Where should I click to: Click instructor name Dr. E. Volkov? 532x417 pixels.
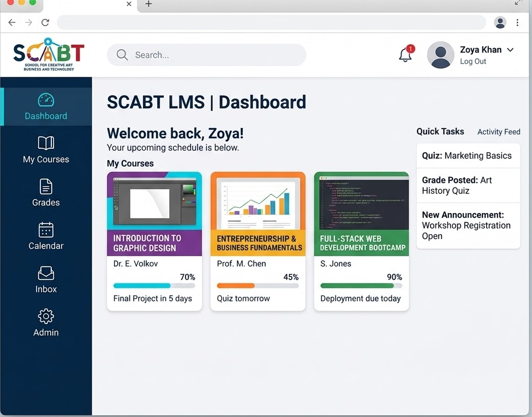click(135, 264)
